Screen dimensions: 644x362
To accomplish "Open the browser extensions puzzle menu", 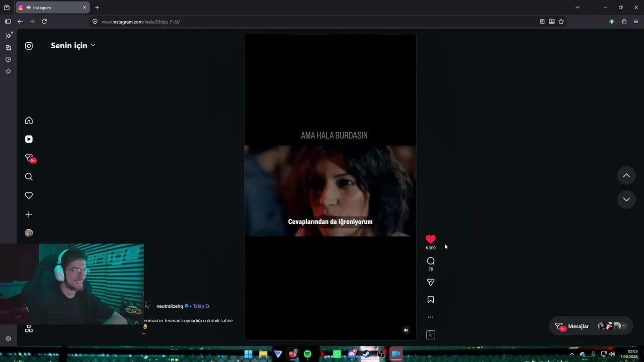I will 624,22.
